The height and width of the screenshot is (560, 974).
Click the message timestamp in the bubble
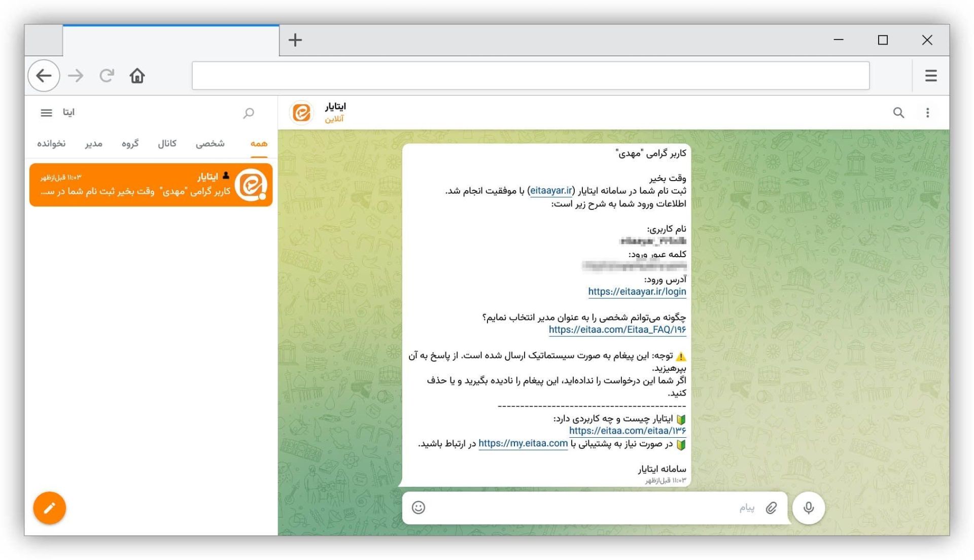point(666,480)
